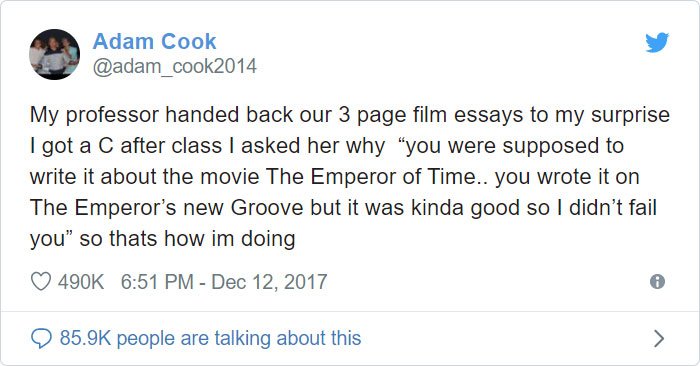
Task: Open the Adam Cook display name
Action: (x=154, y=42)
